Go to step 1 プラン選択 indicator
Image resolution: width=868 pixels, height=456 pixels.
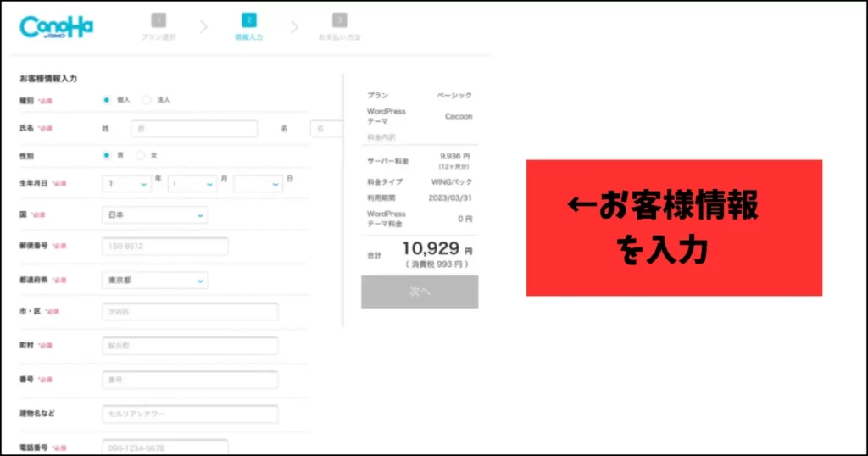click(x=159, y=28)
